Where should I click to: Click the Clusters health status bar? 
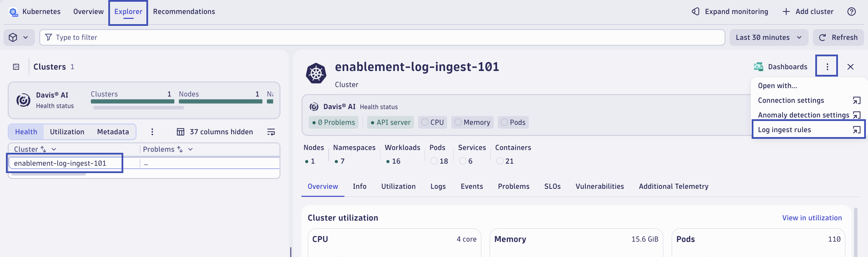tap(132, 101)
